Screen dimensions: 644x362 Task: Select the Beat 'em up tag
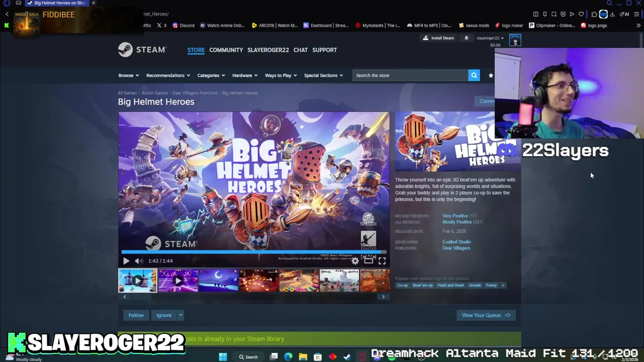coord(423,285)
